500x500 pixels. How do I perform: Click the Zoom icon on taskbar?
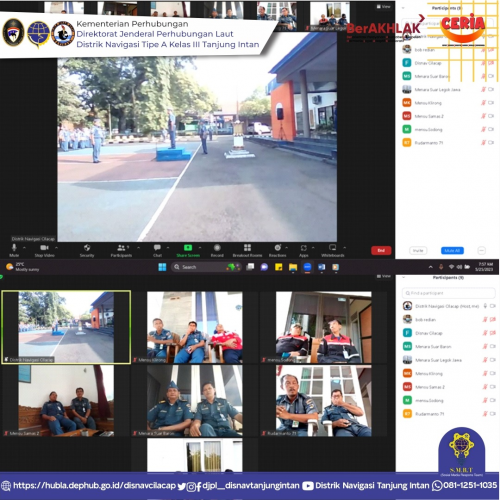click(x=307, y=267)
